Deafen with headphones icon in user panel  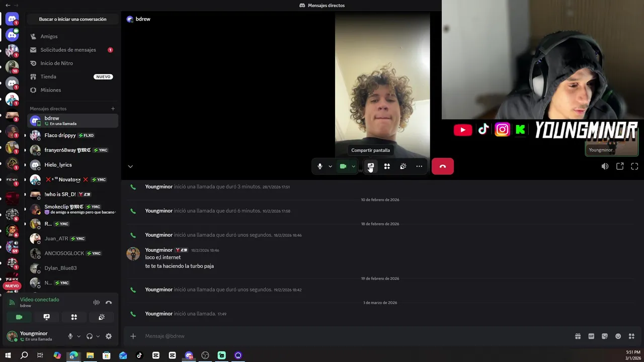click(x=90, y=336)
